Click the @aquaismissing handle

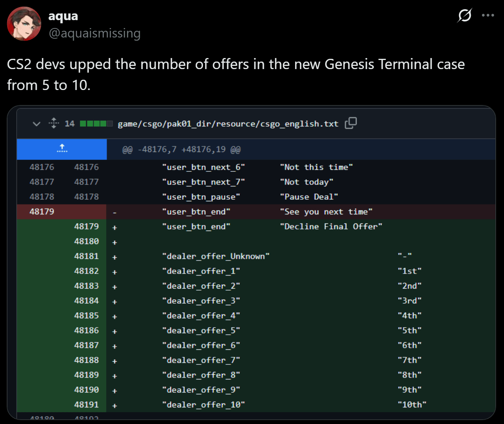pos(94,33)
